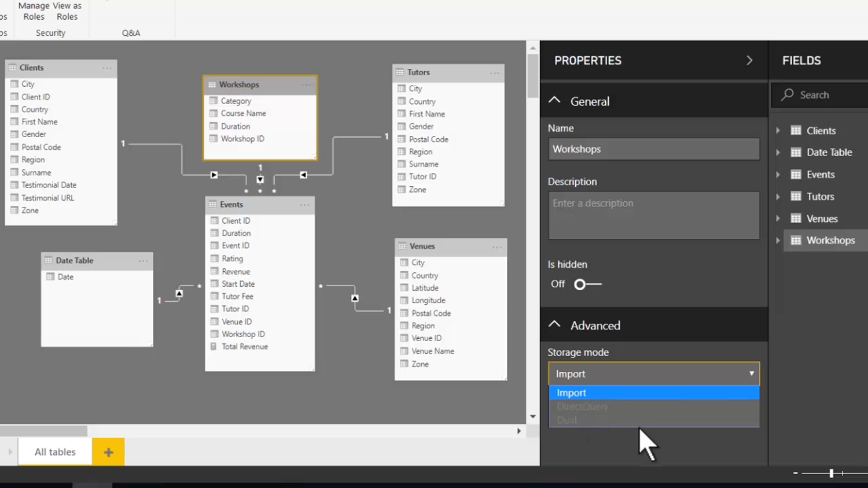Switch to the All tables tab
The image size is (868, 488).
[x=55, y=452]
